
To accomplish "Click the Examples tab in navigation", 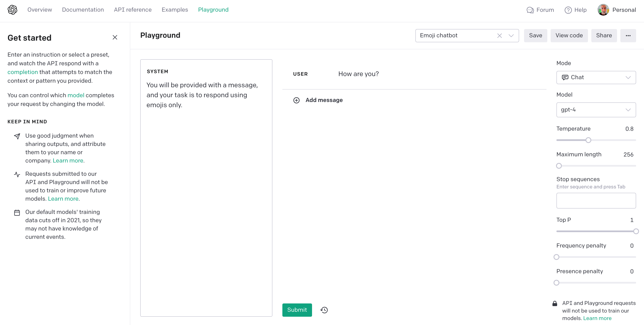I will click(x=175, y=10).
